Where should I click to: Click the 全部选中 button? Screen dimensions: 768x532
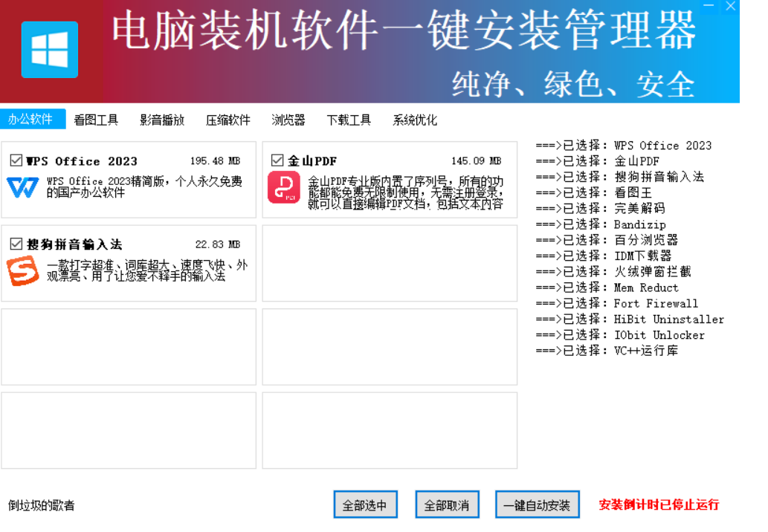365,505
